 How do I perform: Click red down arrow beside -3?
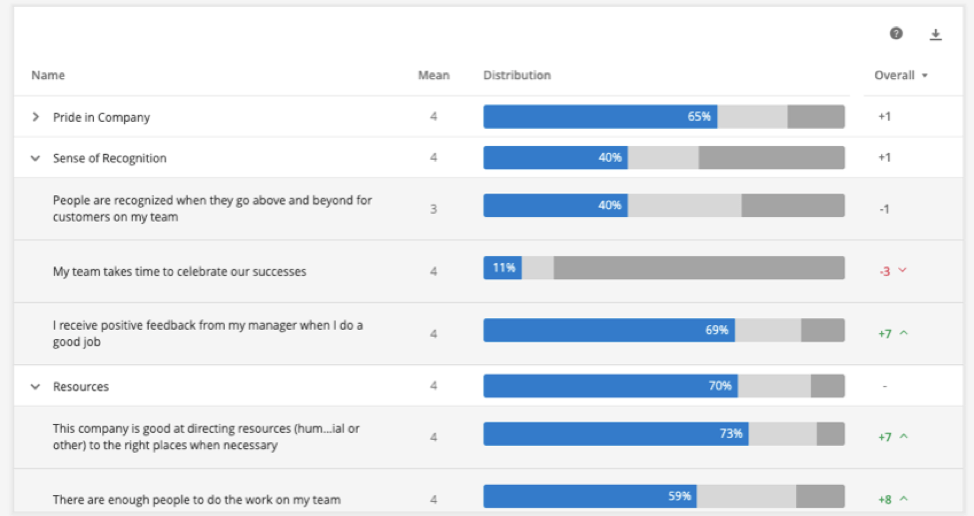click(903, 271)
